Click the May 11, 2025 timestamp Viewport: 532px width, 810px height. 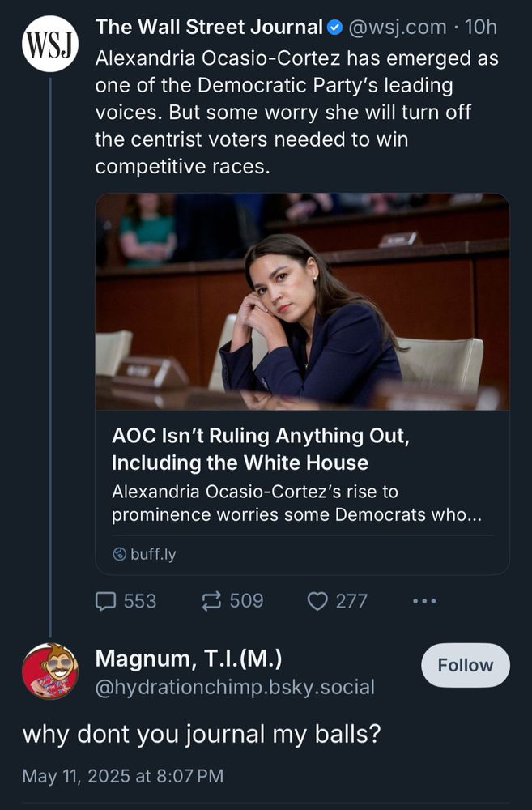pyautogui.click(x=122, y=776)
